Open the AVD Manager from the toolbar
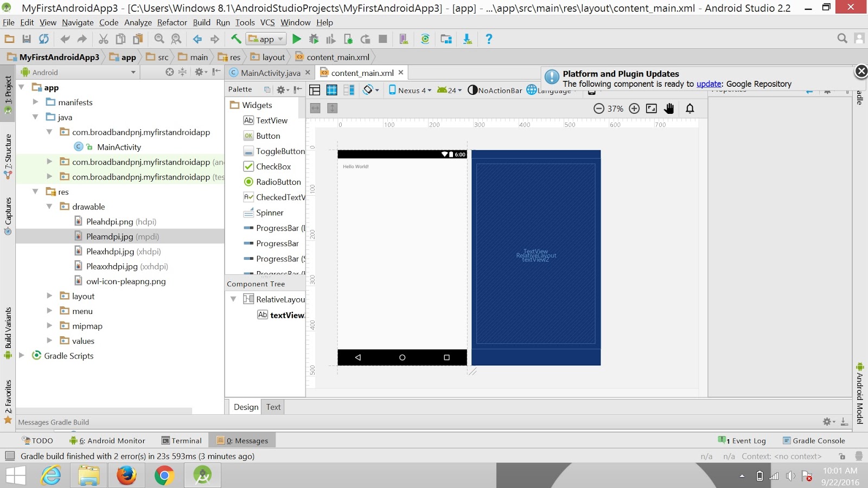868x488 pixels. click(403, 38)
